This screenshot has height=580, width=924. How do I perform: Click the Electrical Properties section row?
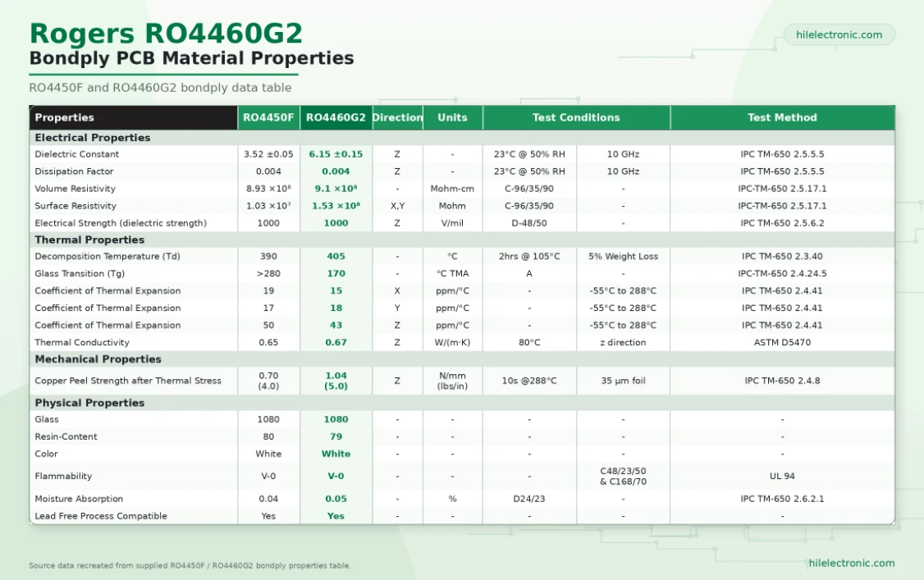pyautogui.click(x=462, y=138)
